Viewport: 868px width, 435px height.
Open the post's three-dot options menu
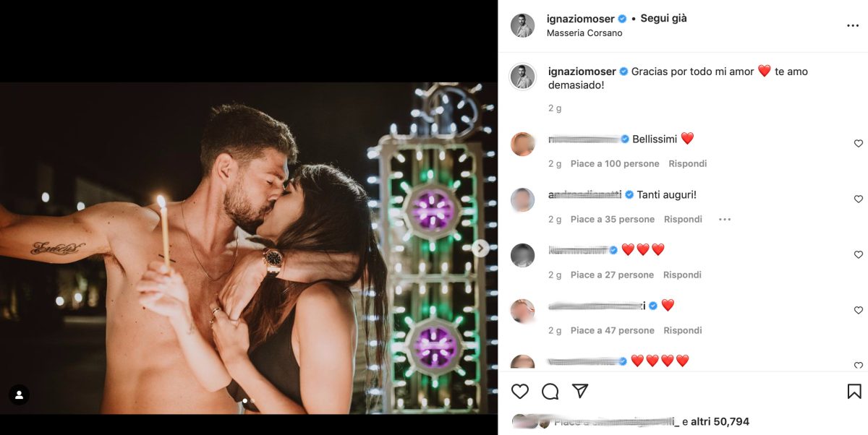853,25
